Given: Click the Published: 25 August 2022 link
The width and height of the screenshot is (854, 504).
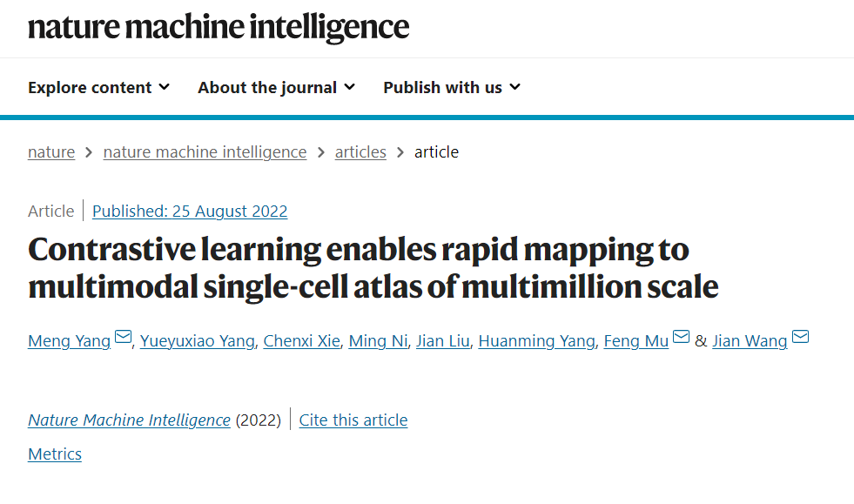Looking at the screenshot, I should (190, 211).
